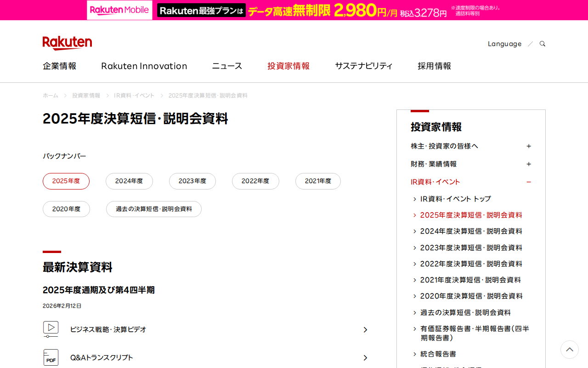Open the サステナビリティ menu
Screen dimensions: 588x368
point(363,66)
